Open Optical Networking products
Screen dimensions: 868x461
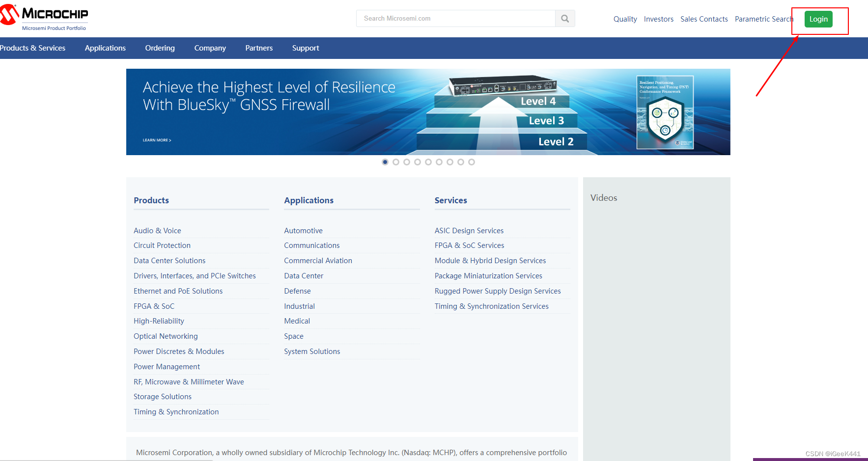pyautogui.click(x=166, y=336)
